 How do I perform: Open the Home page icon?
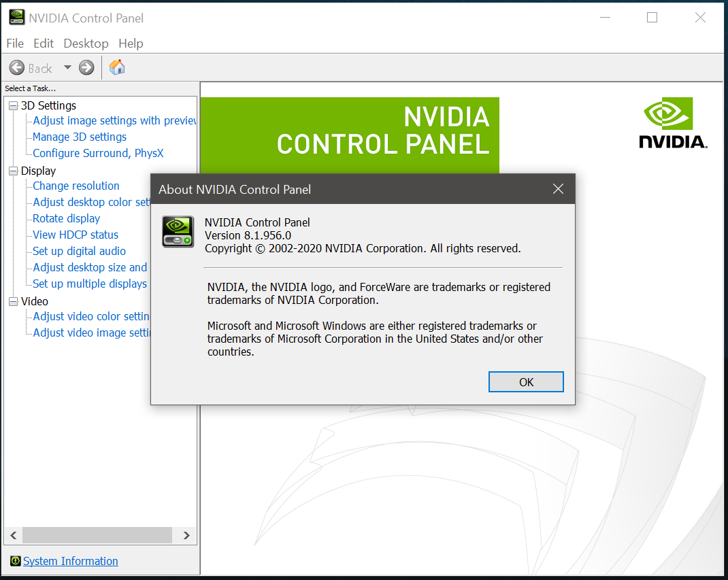(117, 67)
